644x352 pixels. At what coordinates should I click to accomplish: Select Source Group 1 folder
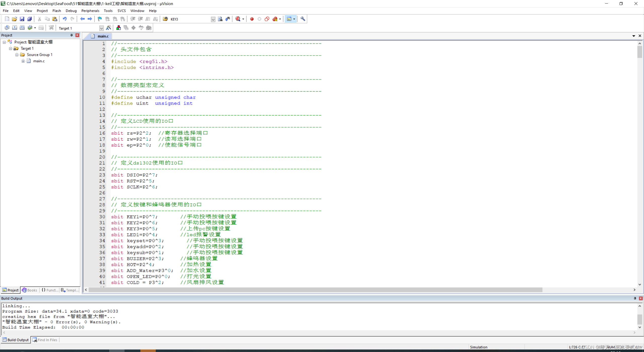pos(39,55)
